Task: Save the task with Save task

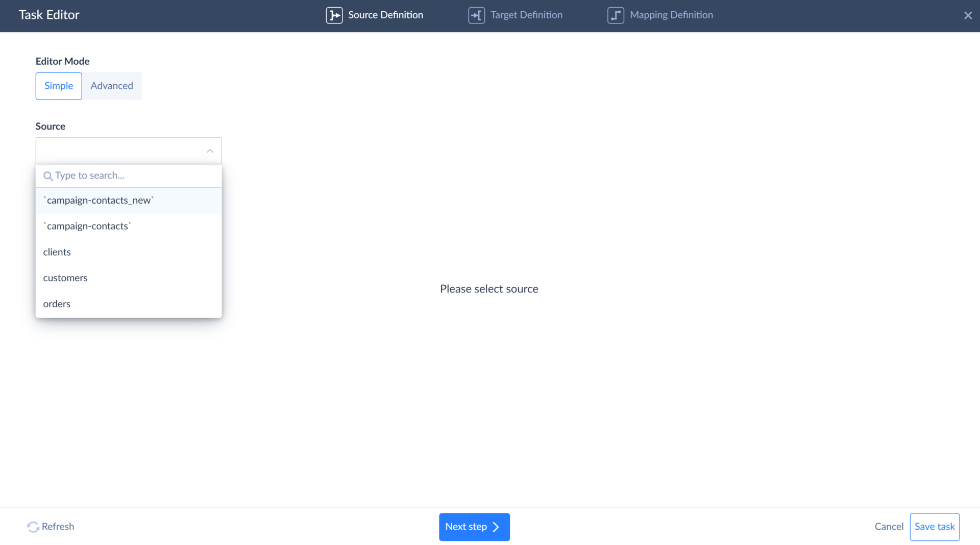Action: click(934, 527)
